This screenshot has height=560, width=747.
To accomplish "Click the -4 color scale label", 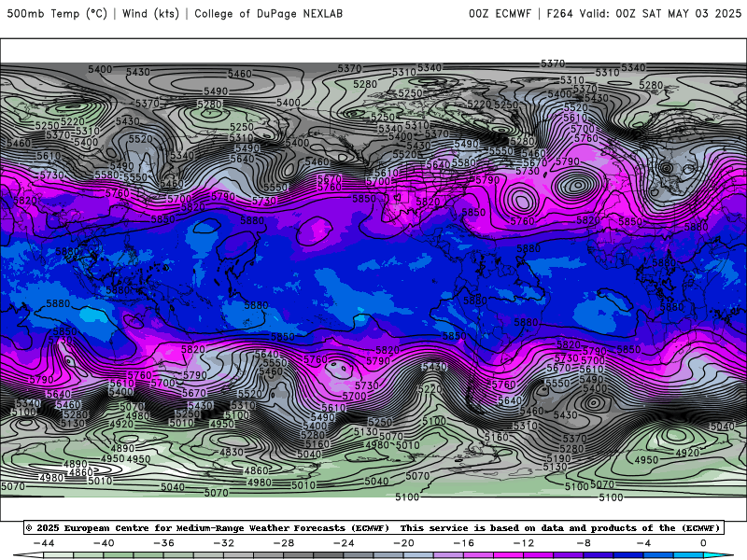I will (643, 543).
